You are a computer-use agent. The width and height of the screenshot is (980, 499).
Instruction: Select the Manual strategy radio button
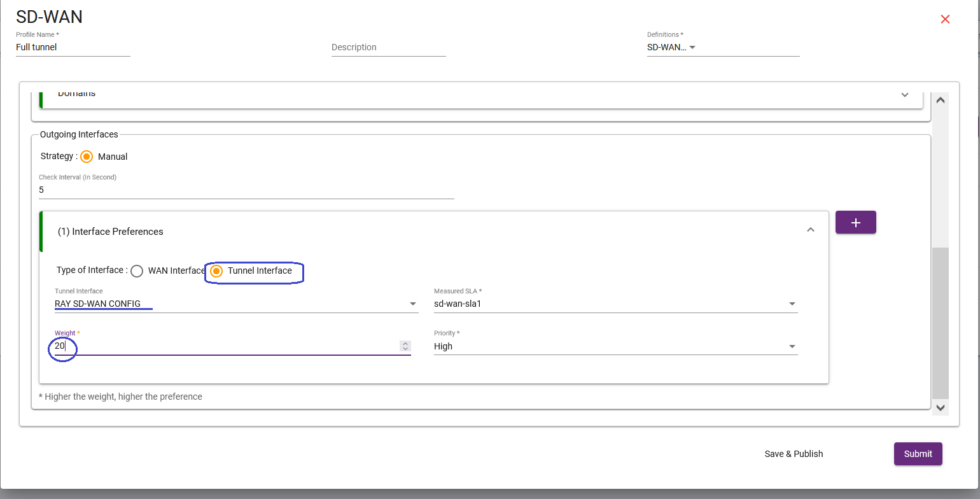87,157
